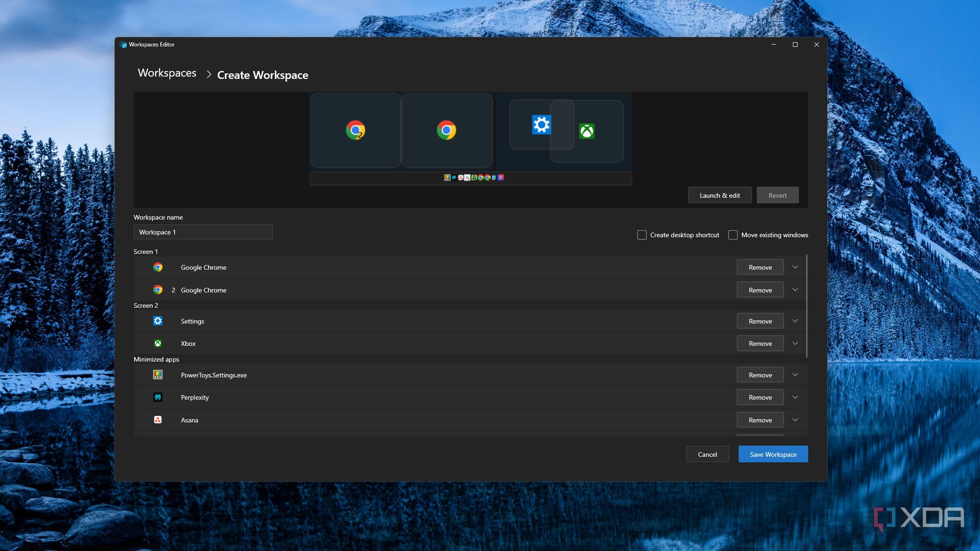Click the 'Minimized apps' section label
The image size is (980, 551).
tap(156, 359)
